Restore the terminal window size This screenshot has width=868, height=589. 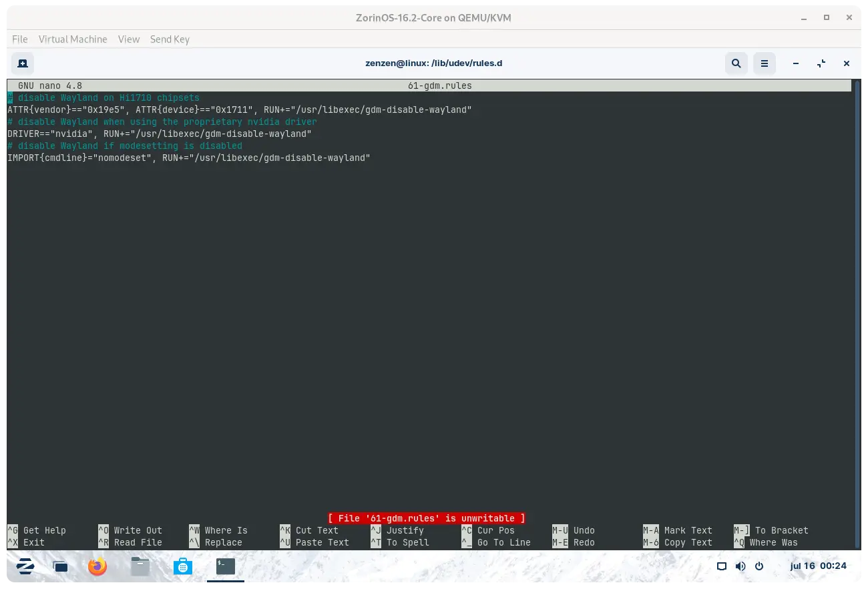coord(821,63)
